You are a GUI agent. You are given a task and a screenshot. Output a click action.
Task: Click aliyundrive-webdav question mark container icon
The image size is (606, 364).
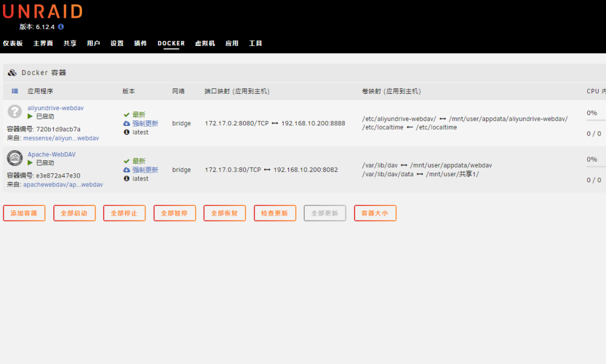15,111
